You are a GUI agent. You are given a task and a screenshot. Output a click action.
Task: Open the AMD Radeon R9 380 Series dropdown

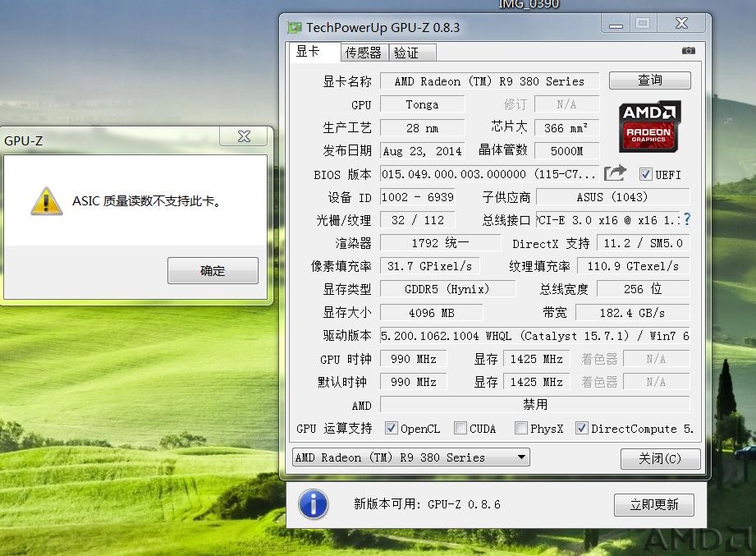click(410, 457)
